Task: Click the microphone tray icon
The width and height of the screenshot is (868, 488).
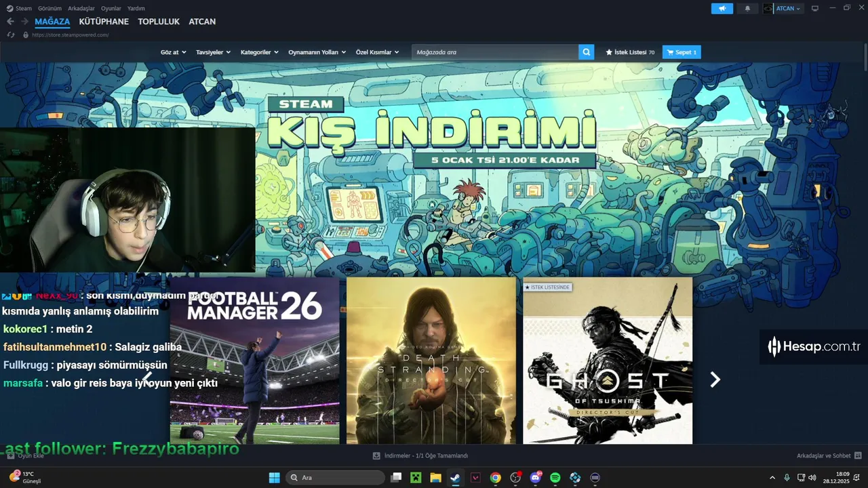Action: [787, 478]
